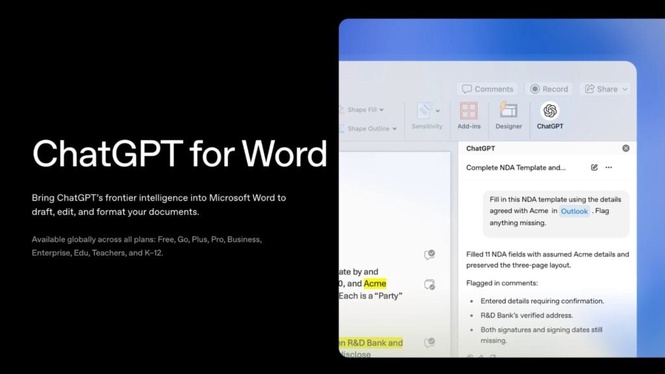665x374 pixels.
Task: Click the Outlook connector chip
Action: click(574, 211)
